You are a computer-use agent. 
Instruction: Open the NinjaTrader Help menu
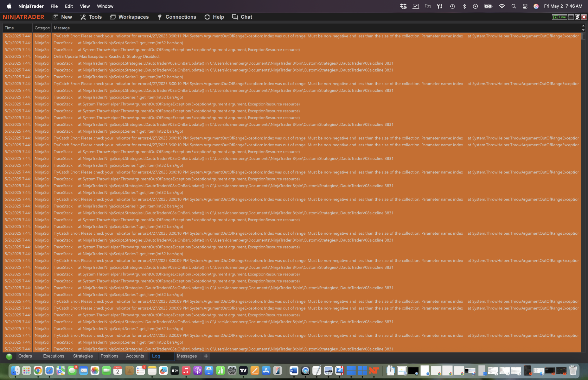click(x=214, y=17)
